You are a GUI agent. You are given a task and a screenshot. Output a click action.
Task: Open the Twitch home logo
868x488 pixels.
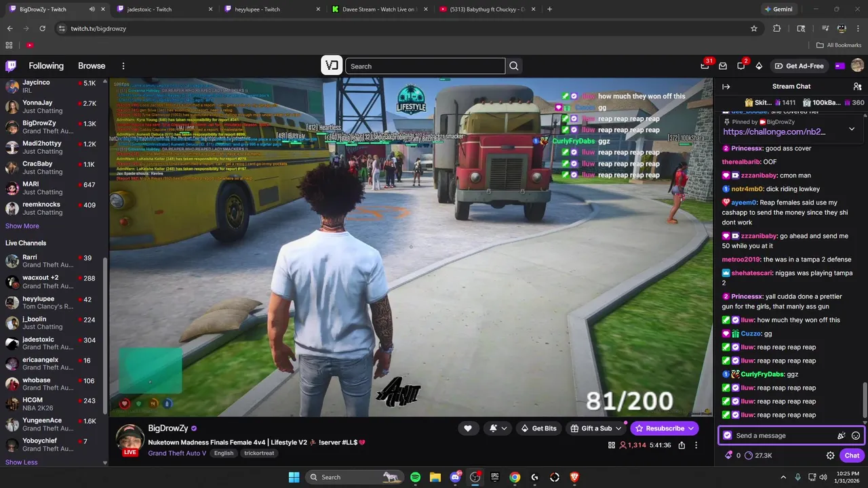click(11, 66)
